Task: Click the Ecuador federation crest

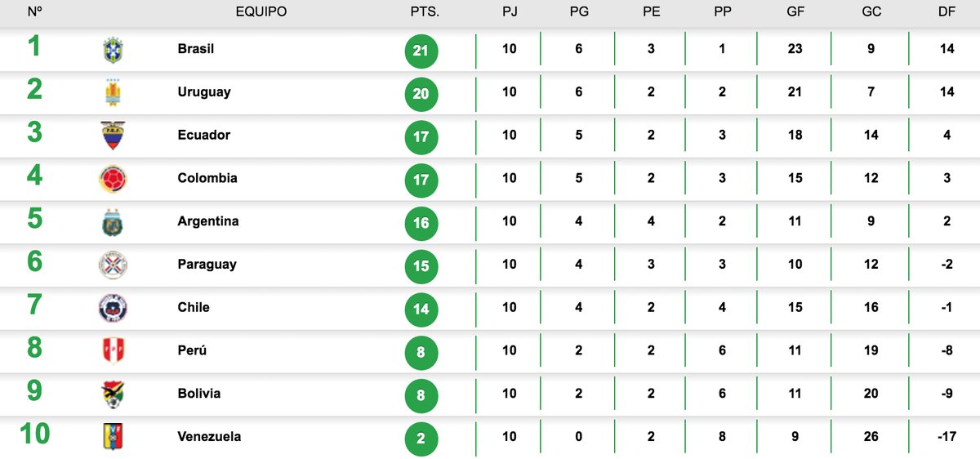Action: click(113, 136)
